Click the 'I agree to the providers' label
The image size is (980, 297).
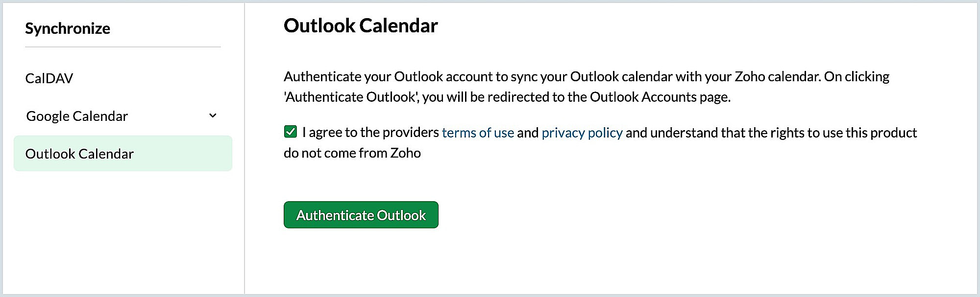tap(370, 133)
